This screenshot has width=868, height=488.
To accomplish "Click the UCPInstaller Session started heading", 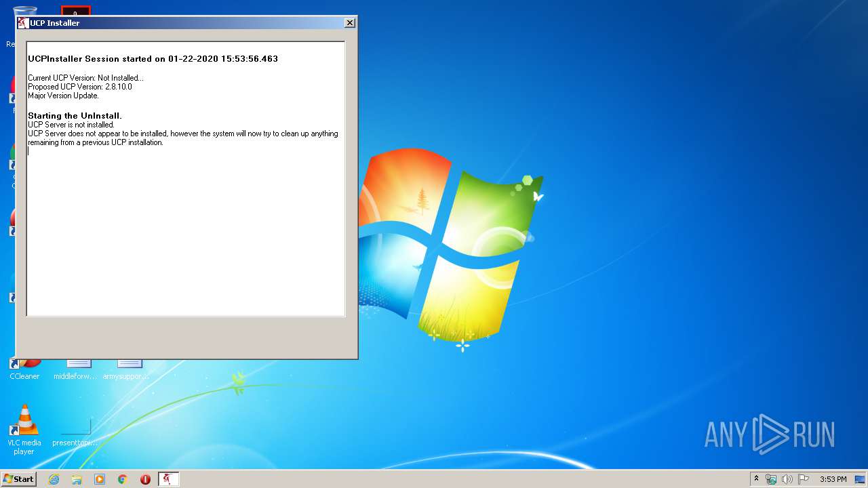I will (153, 59).
